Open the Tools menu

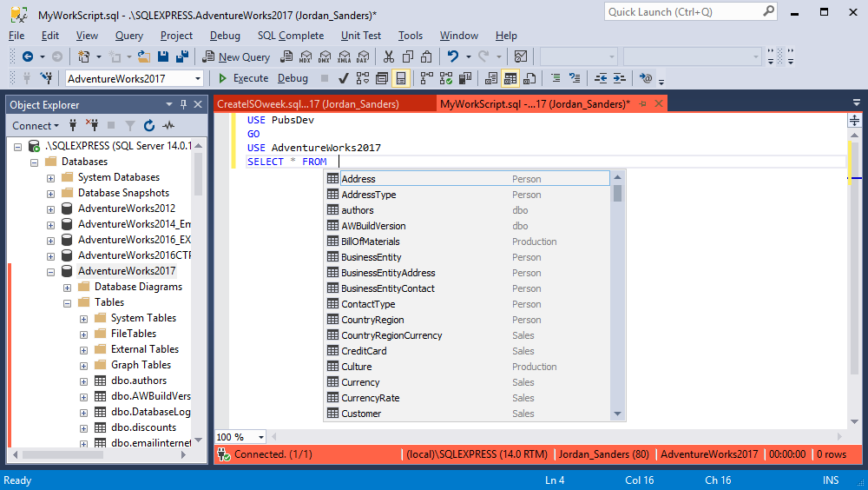[411, 36]
